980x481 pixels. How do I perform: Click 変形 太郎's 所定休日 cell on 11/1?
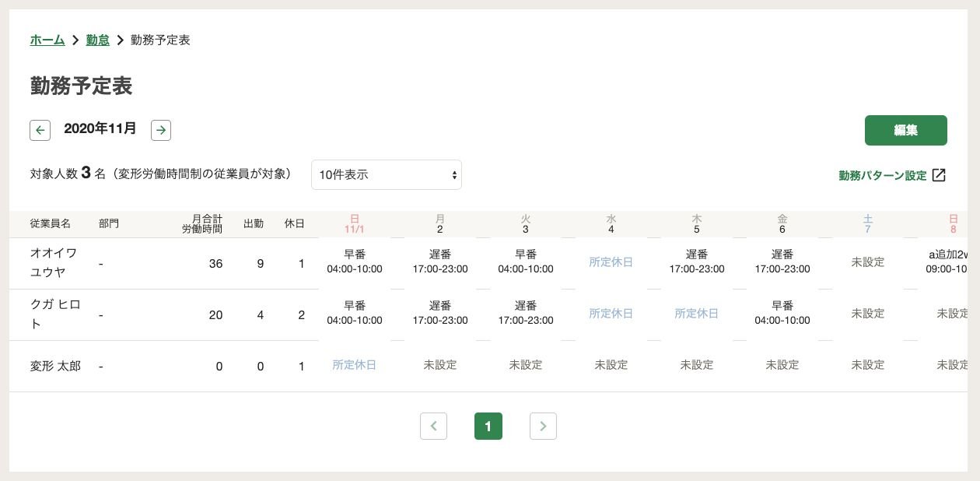355,365
